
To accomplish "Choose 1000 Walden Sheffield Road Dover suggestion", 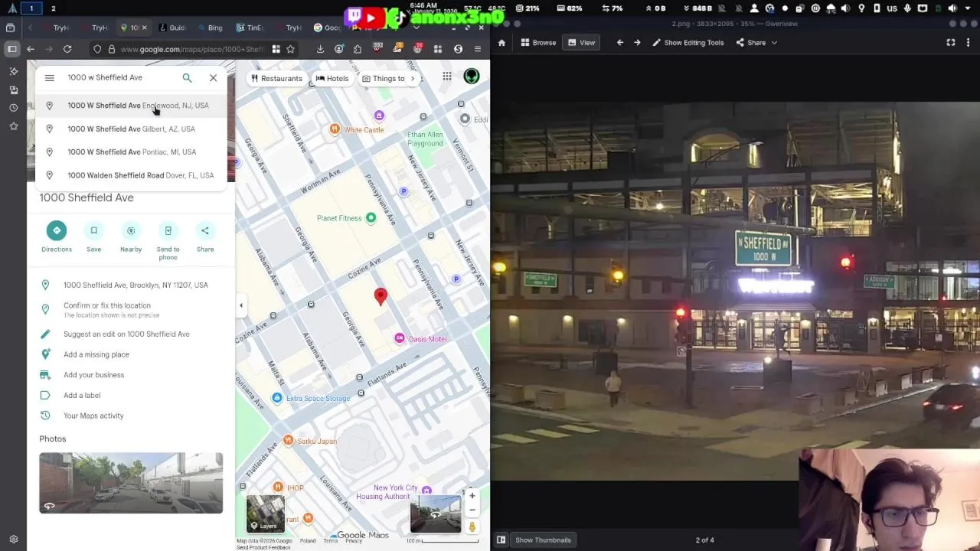I will pyautogui.click(x=131, y=175).
